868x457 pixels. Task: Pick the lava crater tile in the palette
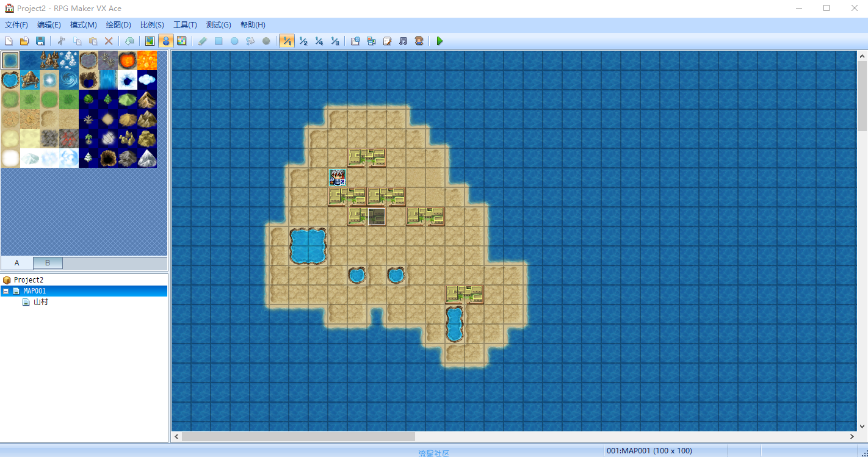[x=128, y=60]
